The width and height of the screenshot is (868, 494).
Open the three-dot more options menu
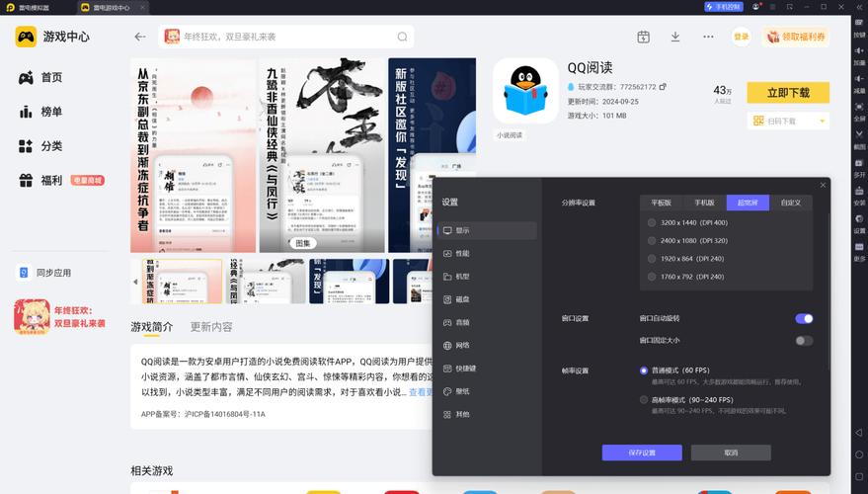708,37
